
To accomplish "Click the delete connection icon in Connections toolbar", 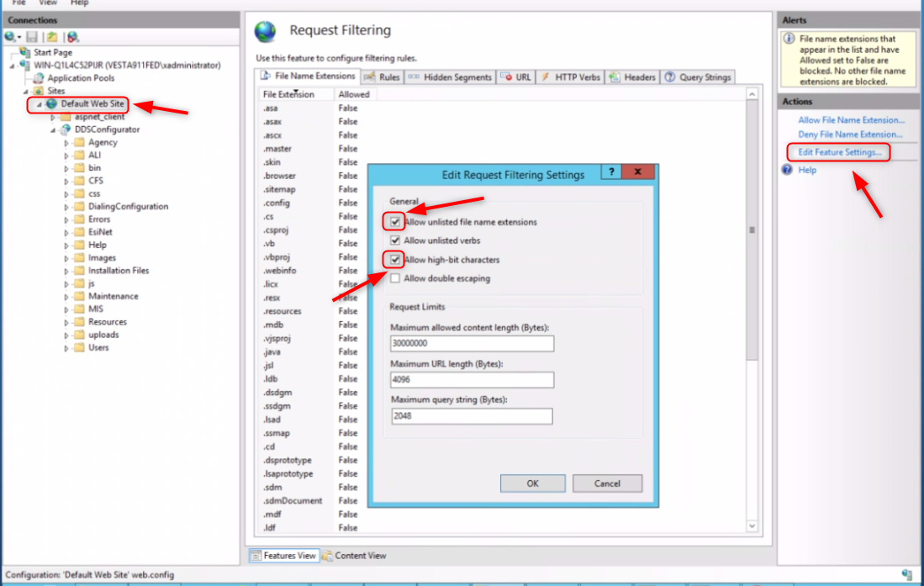I will tap(72, 37).
